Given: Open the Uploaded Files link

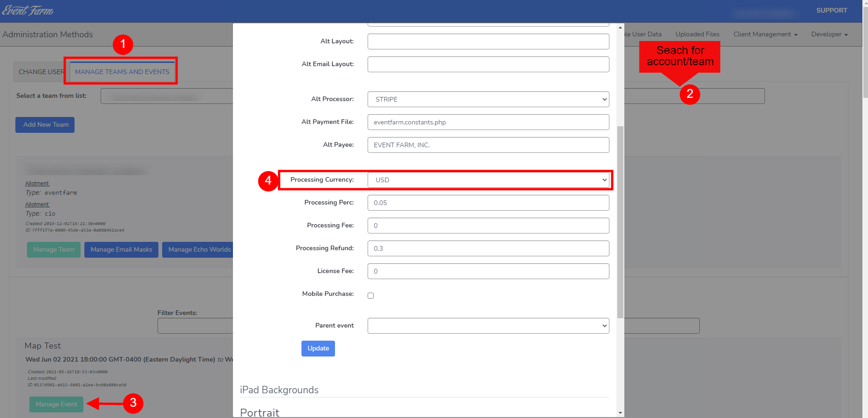Looking at the screenshot, I should coord(697,34).
